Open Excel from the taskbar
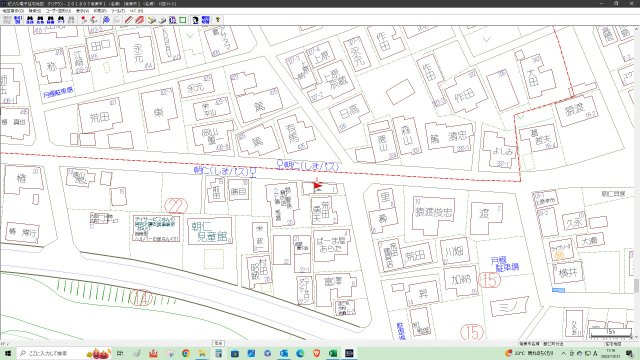640x360 pixels. tap(333, 353)
